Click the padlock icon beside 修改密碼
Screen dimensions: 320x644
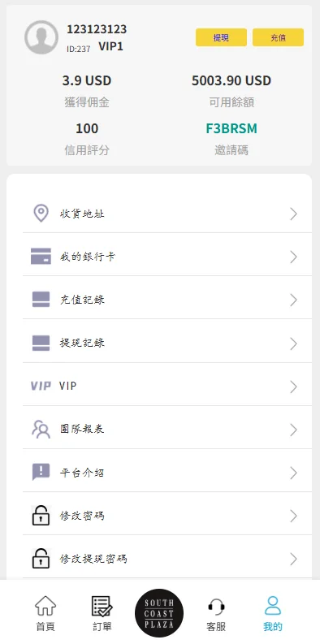click(x=41, y=516)
